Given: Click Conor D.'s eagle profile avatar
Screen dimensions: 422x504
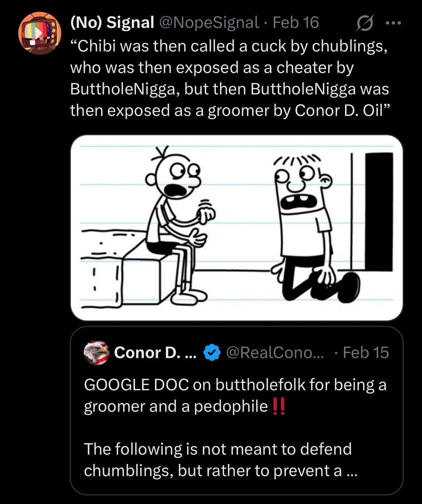Looking at the screenshot, I should [x=96, y=353].
